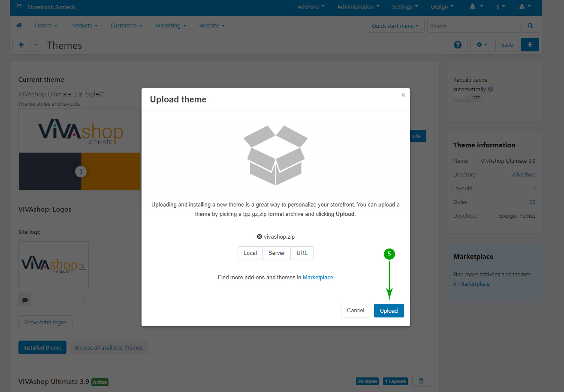The width and height of the screenshot is (564, 392).
Task: Click styles count value 20
Action: point(532,202)
